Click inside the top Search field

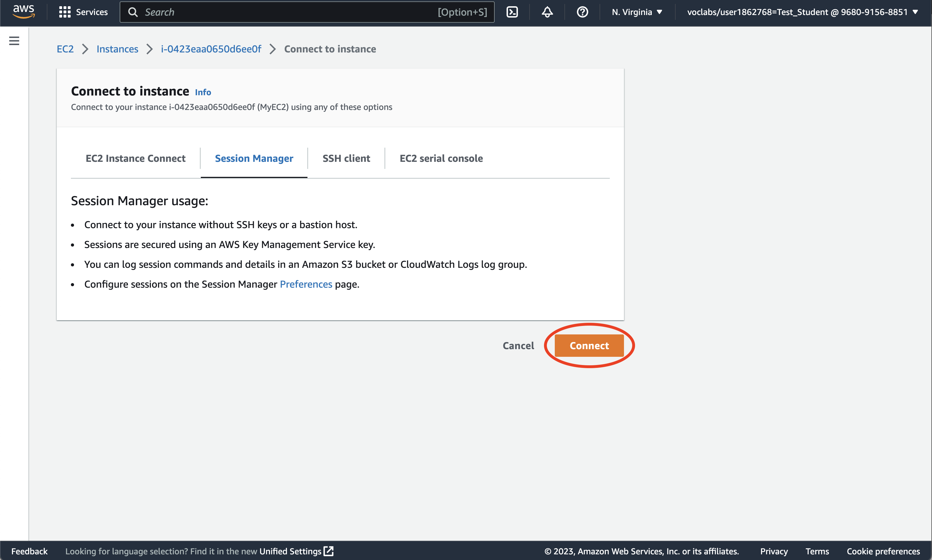[x=287, y=12]
